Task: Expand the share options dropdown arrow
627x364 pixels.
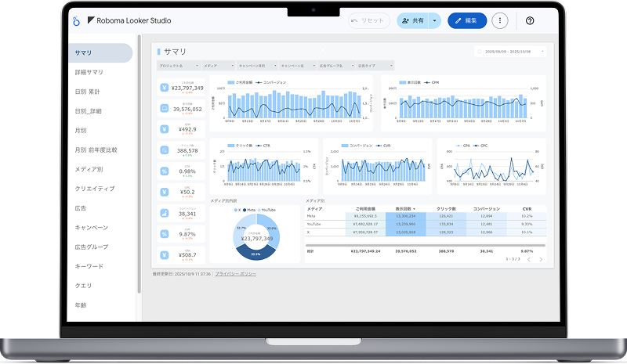Action: [436, 21]
